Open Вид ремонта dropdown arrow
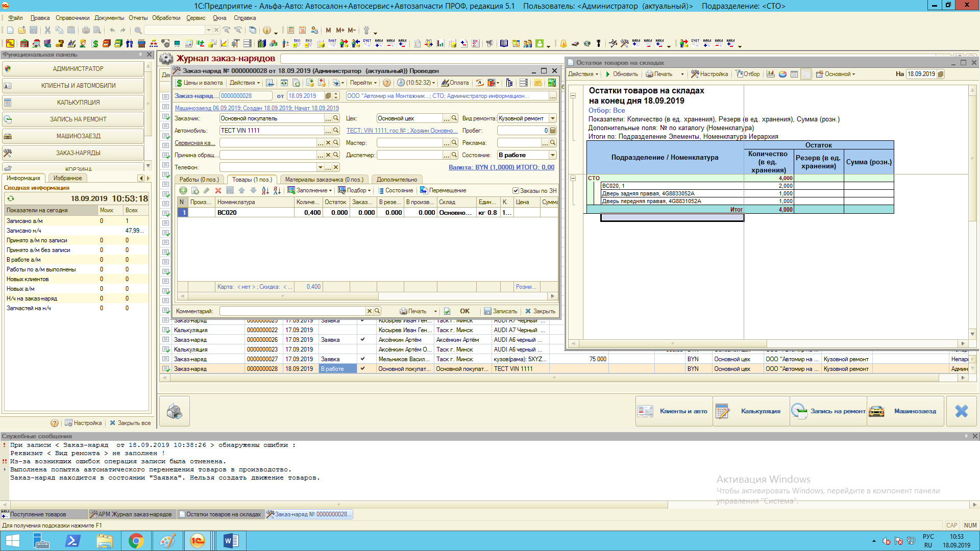980x551 pixels. [553, 118]
